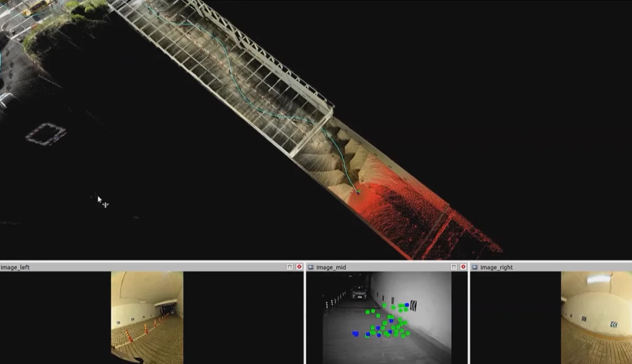Viewport: 632px width, 364px height.
Task: Click the parked car in Image_mid view
Action: click(358, 293)
